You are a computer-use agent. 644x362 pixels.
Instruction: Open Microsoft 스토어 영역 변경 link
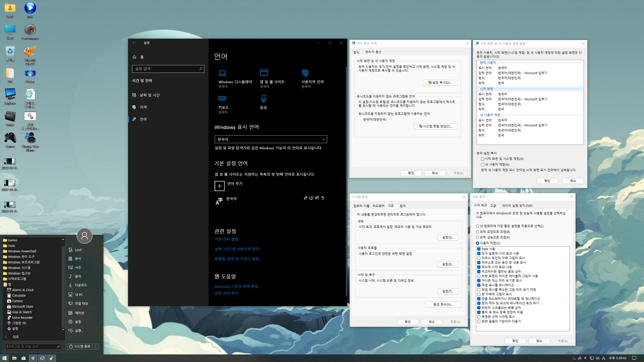coord(236,287)
